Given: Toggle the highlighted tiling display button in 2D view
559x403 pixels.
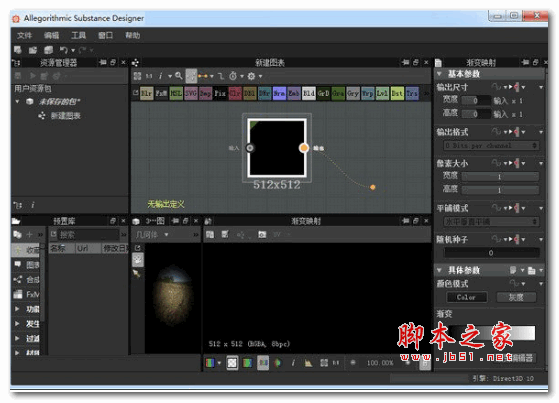Looking at the screenshot, I should click(x=263, y=363).
